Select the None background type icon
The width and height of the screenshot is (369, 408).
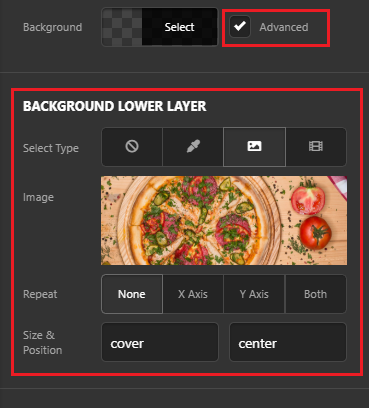point(132,147)
